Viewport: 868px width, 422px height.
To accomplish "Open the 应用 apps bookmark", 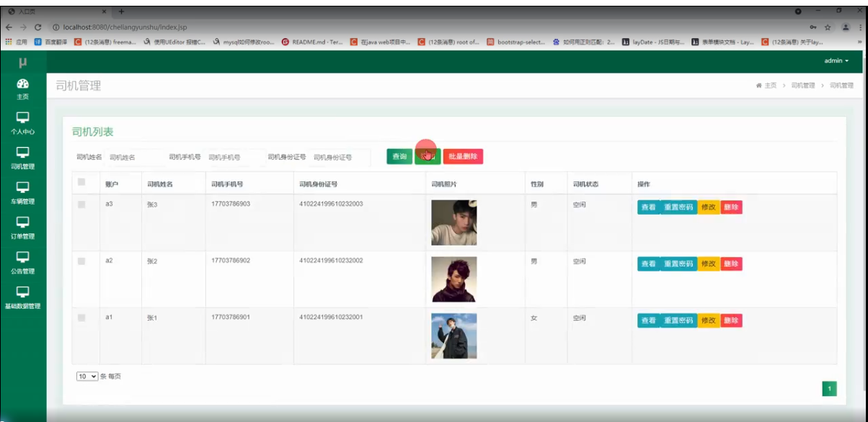I will click(x=16, y=42).
